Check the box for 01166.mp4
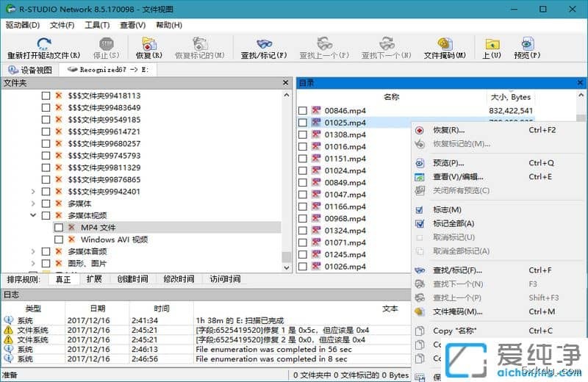 coord(303,206)
